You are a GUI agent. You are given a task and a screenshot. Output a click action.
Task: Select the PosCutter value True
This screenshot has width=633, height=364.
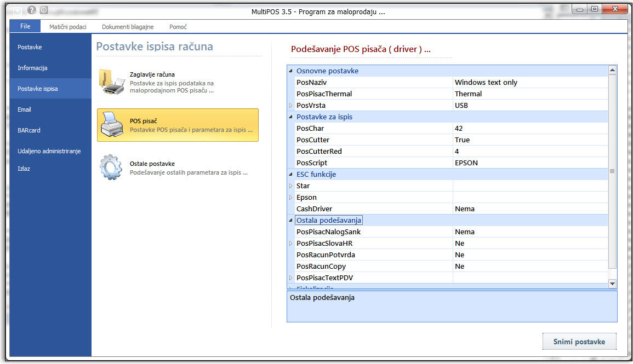pos(530,140)
